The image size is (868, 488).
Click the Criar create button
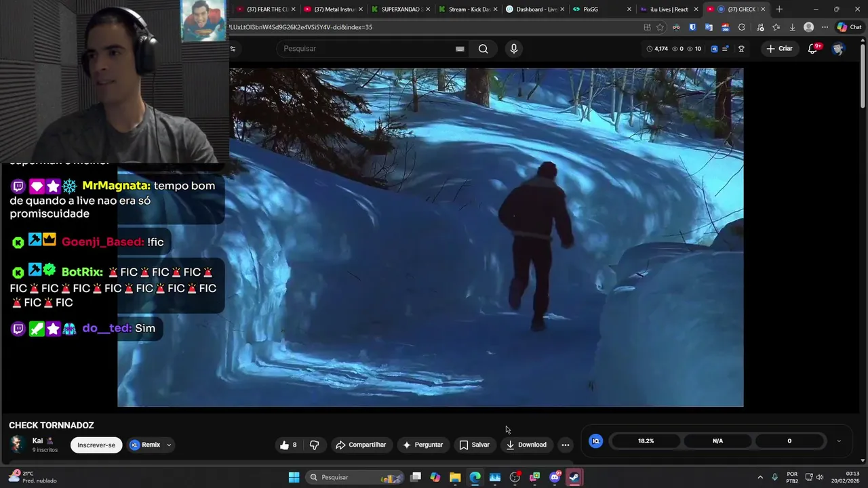778,49
